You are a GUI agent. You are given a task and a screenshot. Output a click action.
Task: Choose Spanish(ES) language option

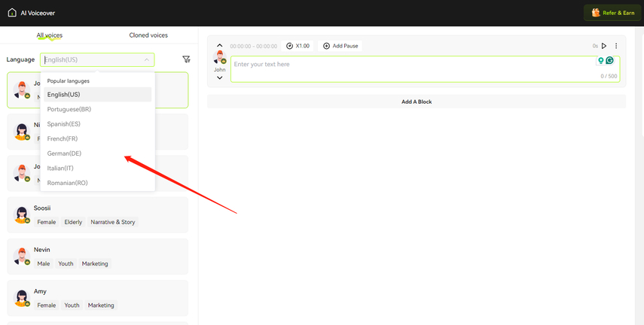(98, 124)
